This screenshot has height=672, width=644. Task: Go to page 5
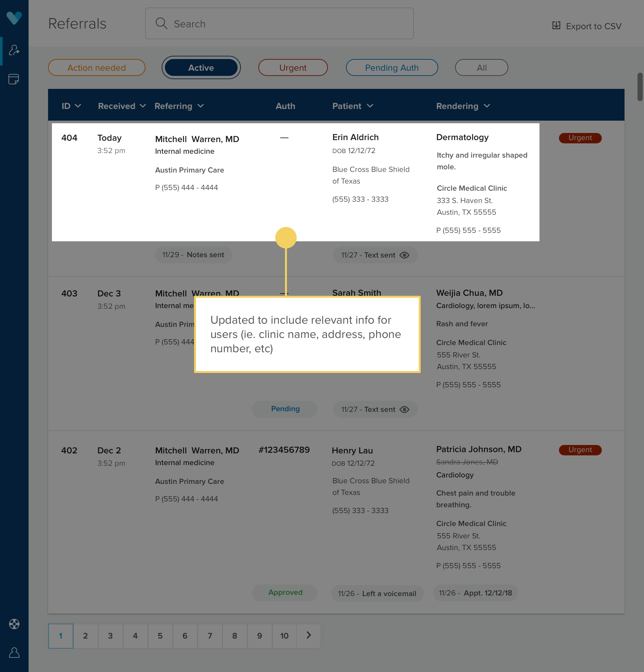point(160,636)
